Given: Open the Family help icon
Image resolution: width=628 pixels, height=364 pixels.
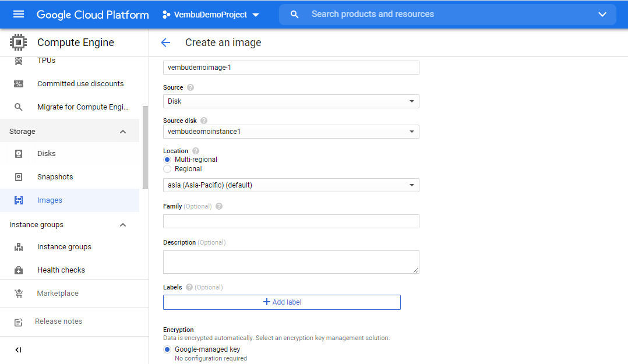Looking at the screenshot, I should click(x=219, y=206).
